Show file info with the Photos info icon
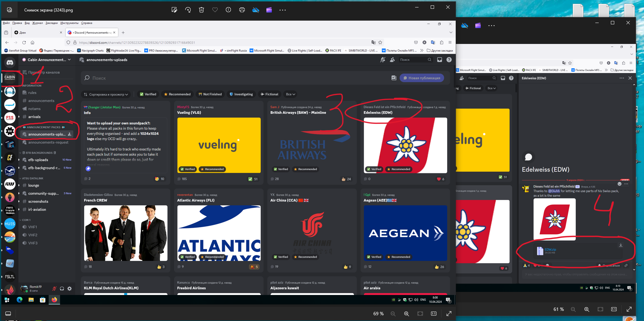 tap(229, 10)
